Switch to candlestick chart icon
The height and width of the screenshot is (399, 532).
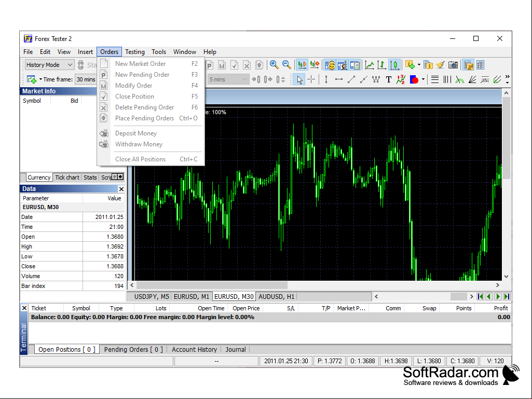click(394, 65)
